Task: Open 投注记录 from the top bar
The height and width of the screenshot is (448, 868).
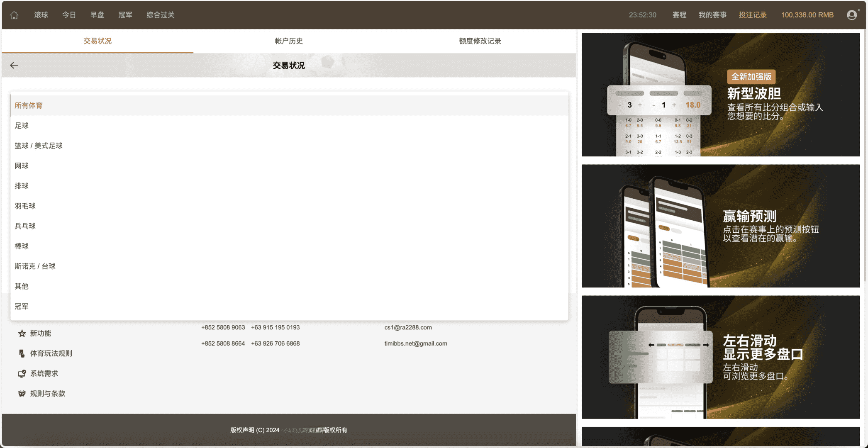Action: tap(753, 15)
